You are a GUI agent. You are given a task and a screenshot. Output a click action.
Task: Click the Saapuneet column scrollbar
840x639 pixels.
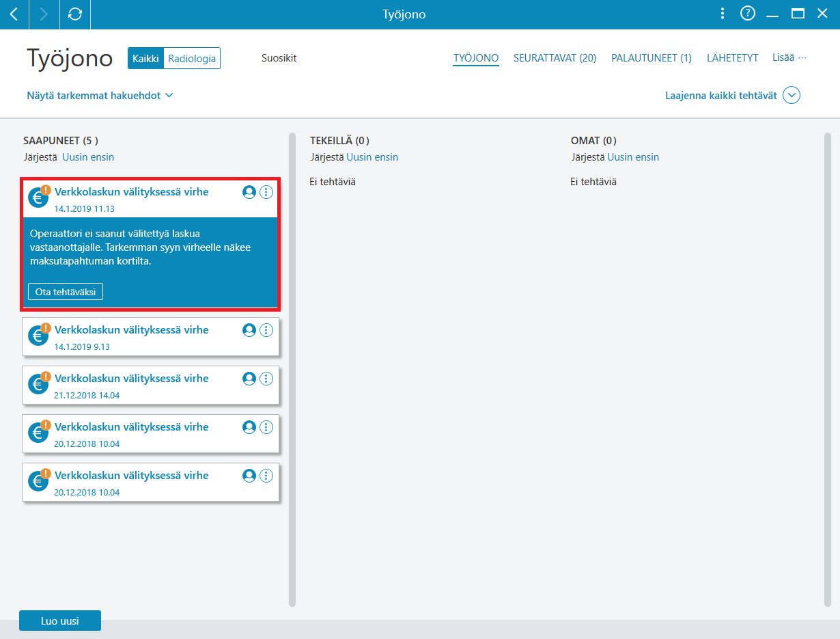pyautogui.click(x=292, y=369)
